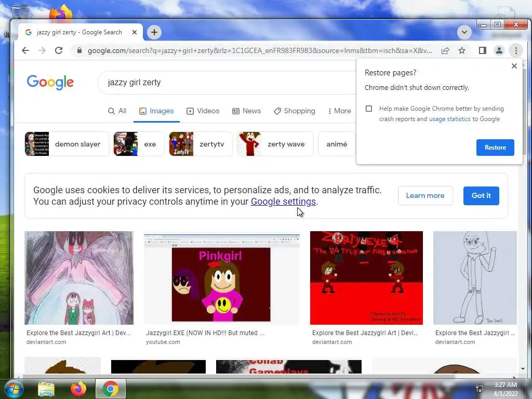This screenshot has width=532, height=399.
Task: Select the zerty wave filter chip
Action: point(275,144)
